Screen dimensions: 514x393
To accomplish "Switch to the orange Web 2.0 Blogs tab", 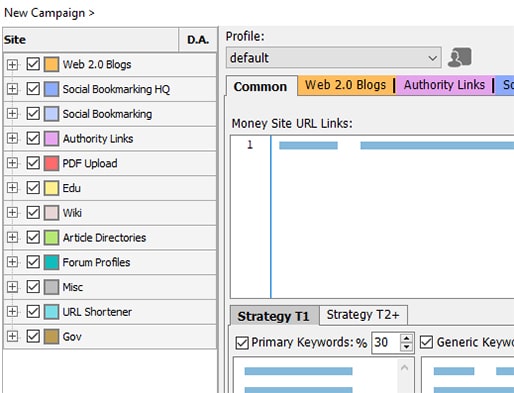I will [x=345, y=85].
